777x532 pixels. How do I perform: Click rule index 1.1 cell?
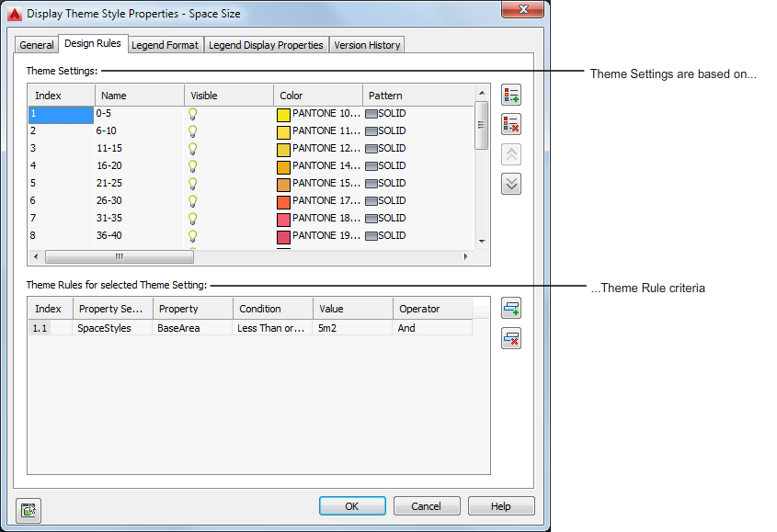(50, 328)
